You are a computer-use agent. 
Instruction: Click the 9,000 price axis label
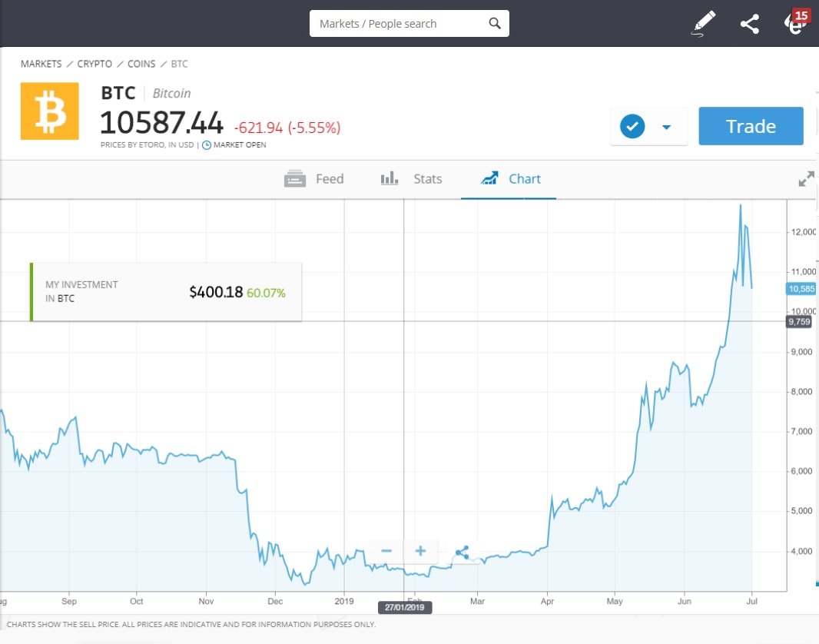click(x=802, y=352)
